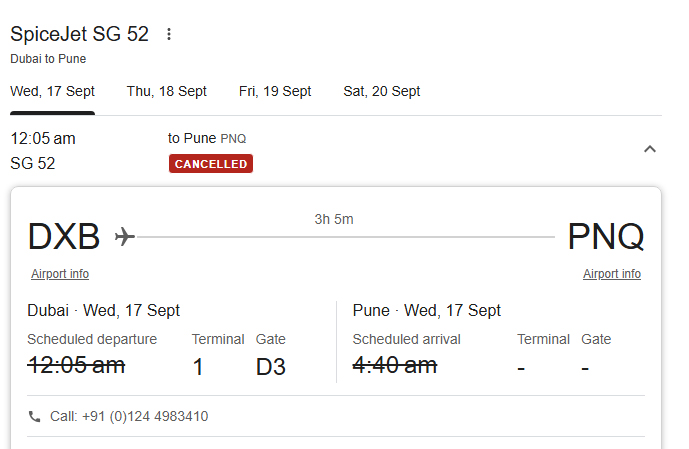Open Airport info link under DXB
Viewport: 689px width, 449px height.
[x=60, y=274]
